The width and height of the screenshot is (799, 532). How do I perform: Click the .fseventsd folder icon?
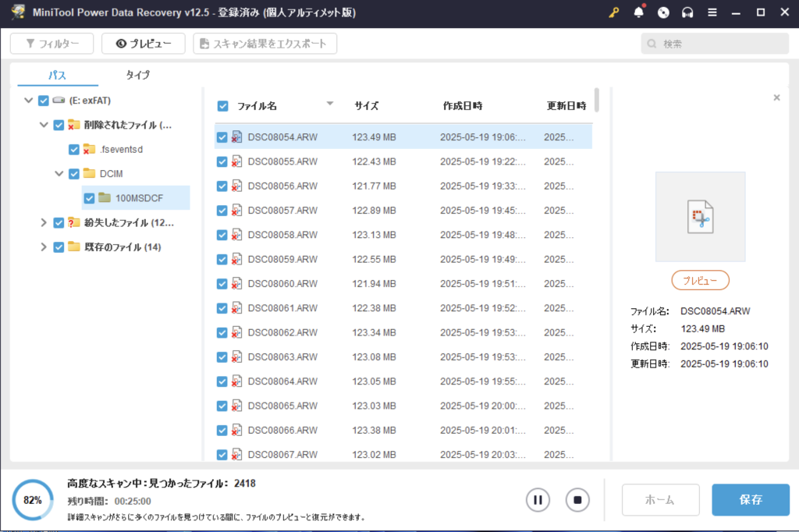click(x=89, y=149)
